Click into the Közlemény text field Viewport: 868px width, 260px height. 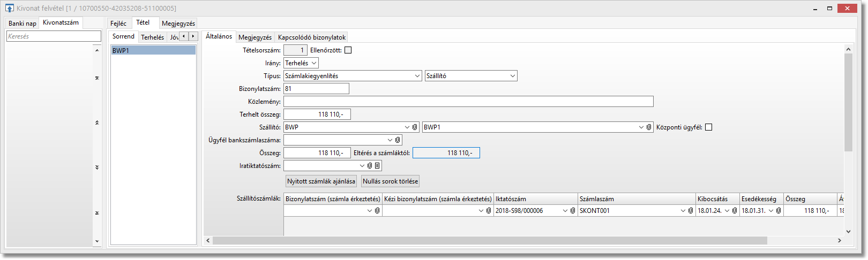coord(468,102)
